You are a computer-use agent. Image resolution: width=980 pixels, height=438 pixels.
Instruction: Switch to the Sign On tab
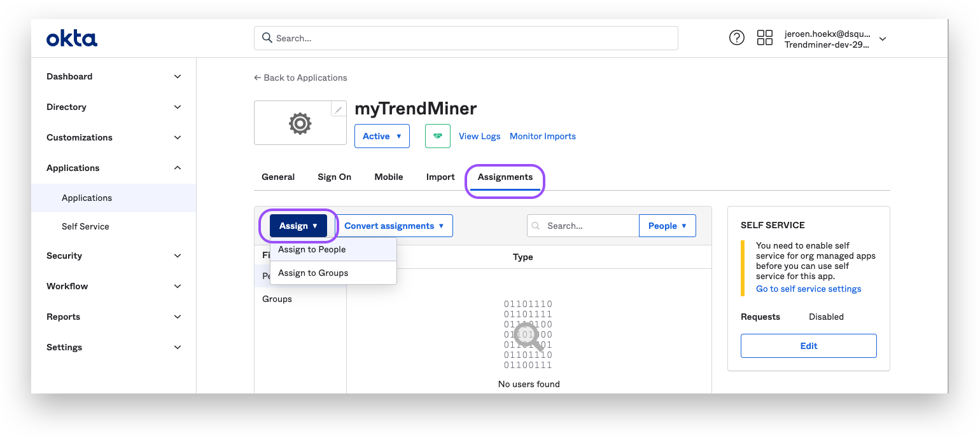coord(334,177)
